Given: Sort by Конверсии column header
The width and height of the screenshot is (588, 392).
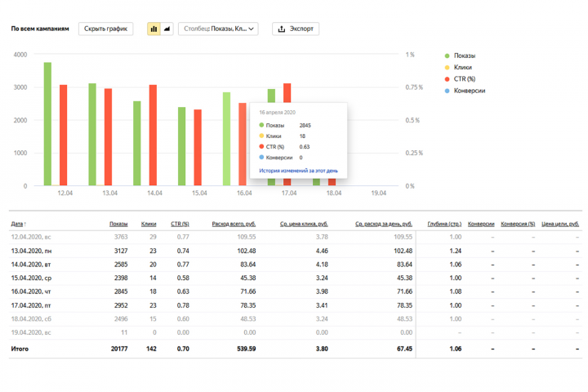Looking at the screenshot, I should click(481, 224).
